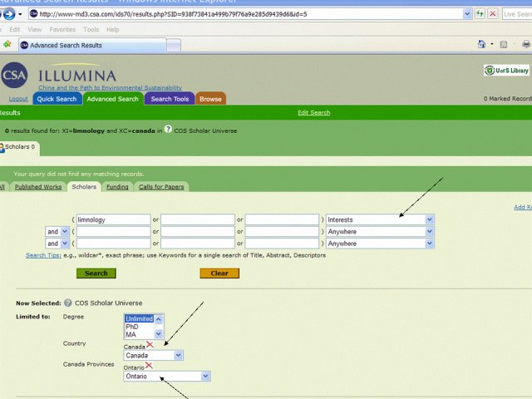Screen dimensions: 532x399
Task: Click the home page icon
Action: (x=481, y=44)
